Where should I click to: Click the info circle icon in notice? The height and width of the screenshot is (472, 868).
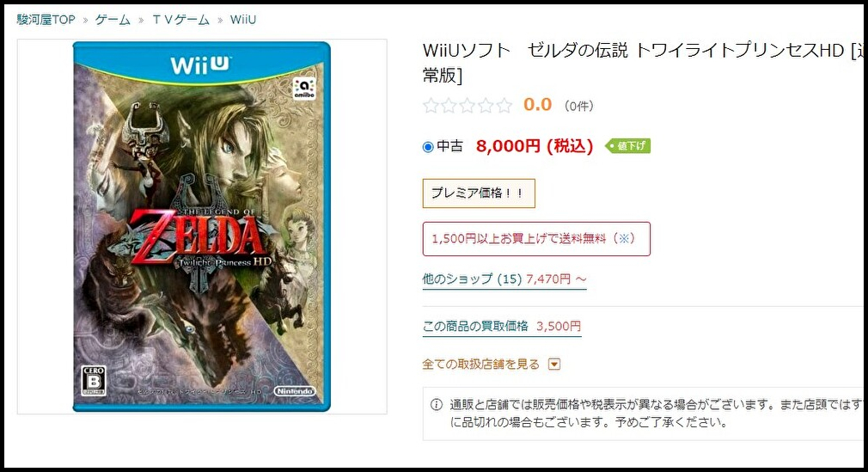coord(437,404)
